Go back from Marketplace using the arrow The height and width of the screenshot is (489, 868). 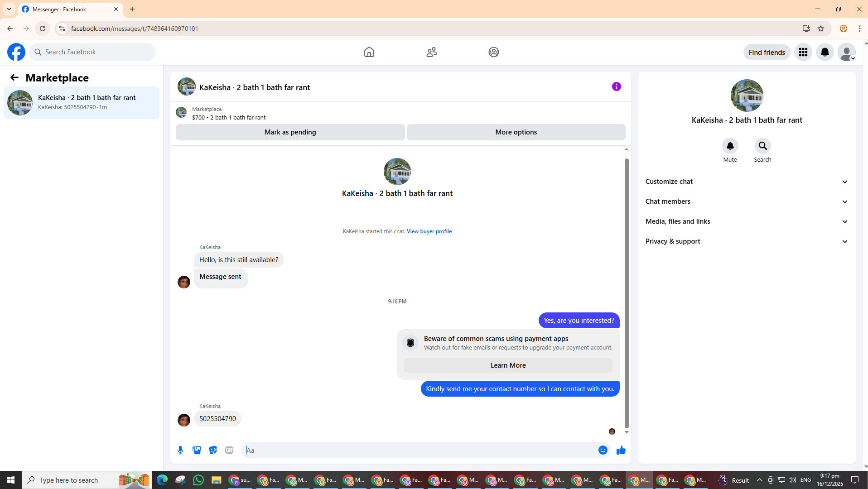point(14,77)
